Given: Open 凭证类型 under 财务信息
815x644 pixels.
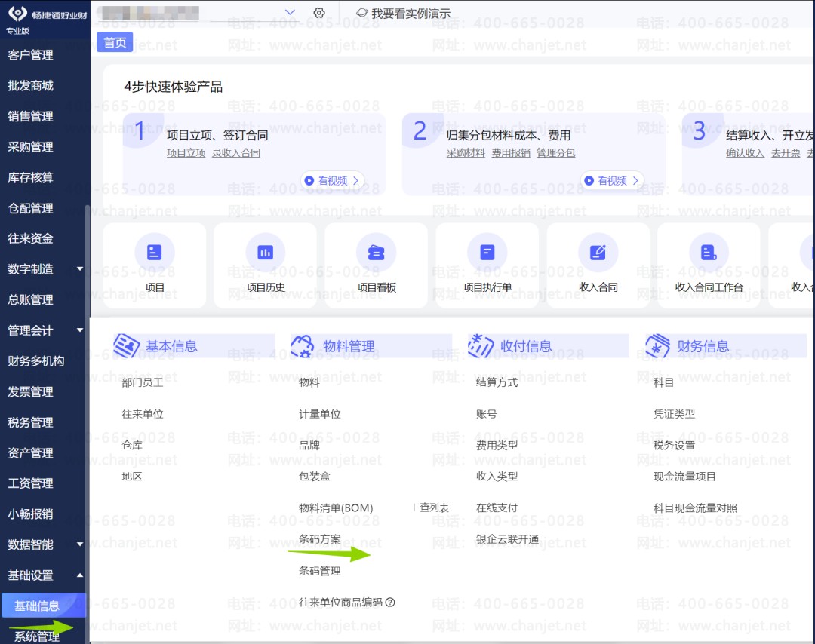Looking at the screenshot, I should [x=674, y=414].
